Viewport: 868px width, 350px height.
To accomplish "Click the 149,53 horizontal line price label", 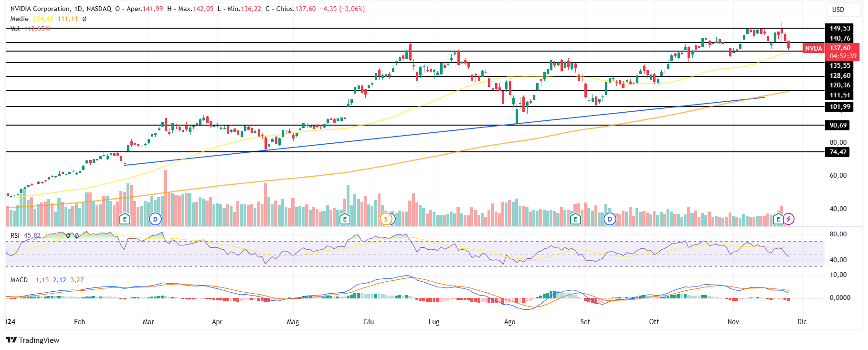I will (840, 28).
